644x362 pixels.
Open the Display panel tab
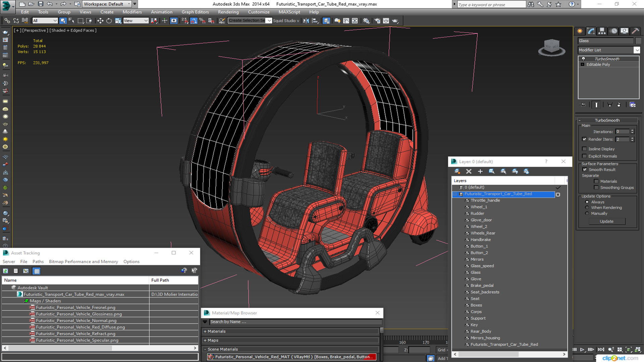624,31
